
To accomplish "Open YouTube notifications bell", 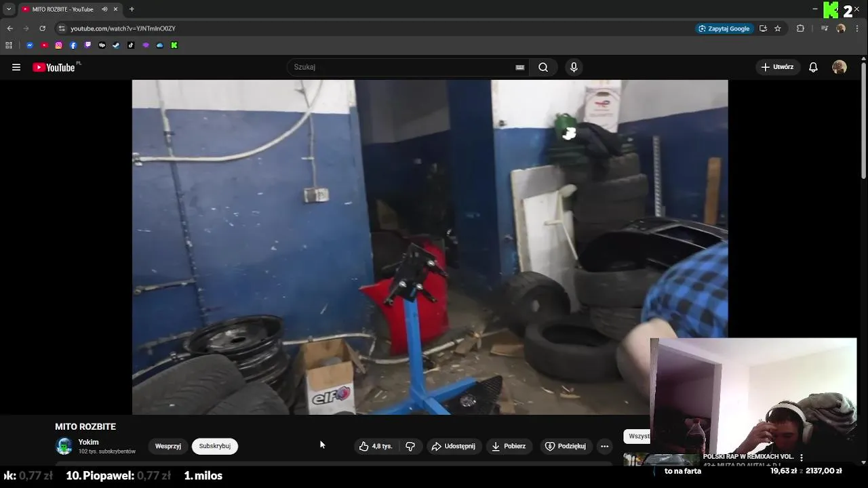I will pyautogui.click(x=813, y=67).
